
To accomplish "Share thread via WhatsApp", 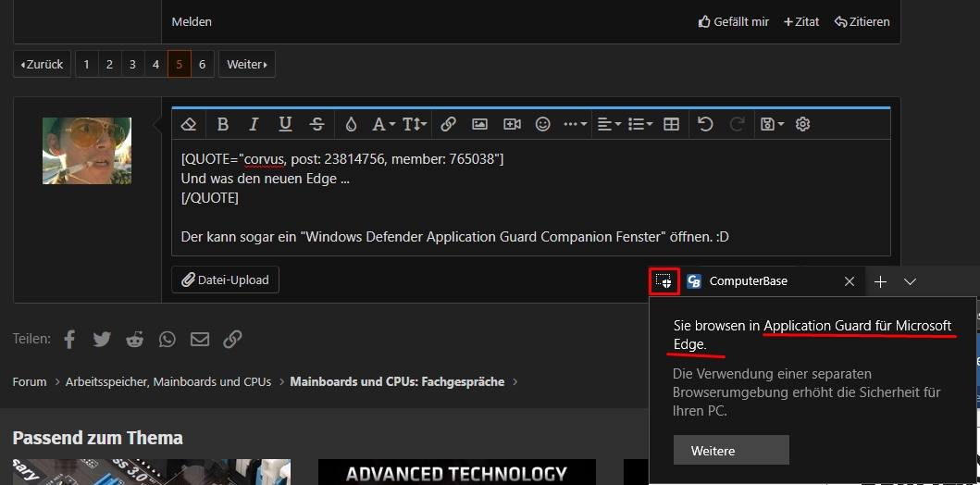I will (167, 340).
